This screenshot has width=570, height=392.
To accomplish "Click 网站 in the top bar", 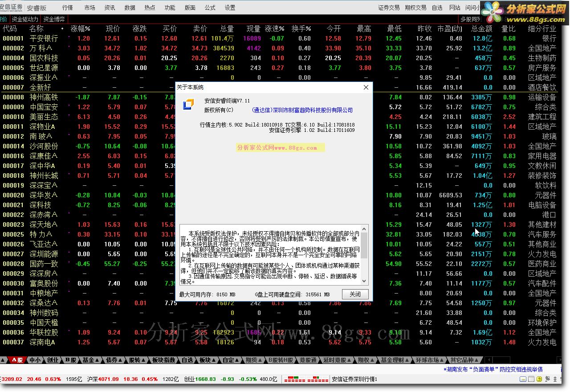I will (455, 8).
